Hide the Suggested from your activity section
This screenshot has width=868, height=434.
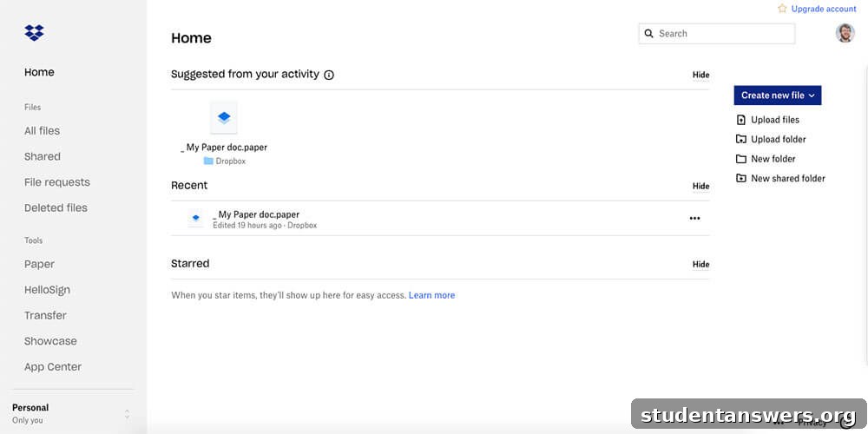700,75
